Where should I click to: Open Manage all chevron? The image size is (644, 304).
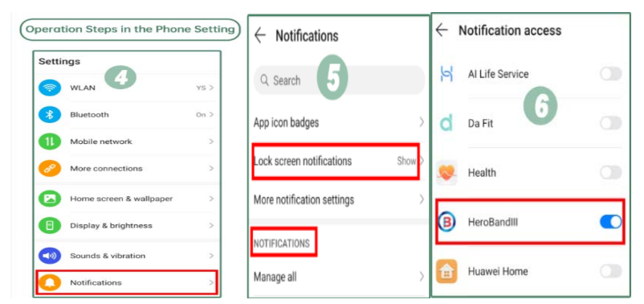[x=422, y=277]
